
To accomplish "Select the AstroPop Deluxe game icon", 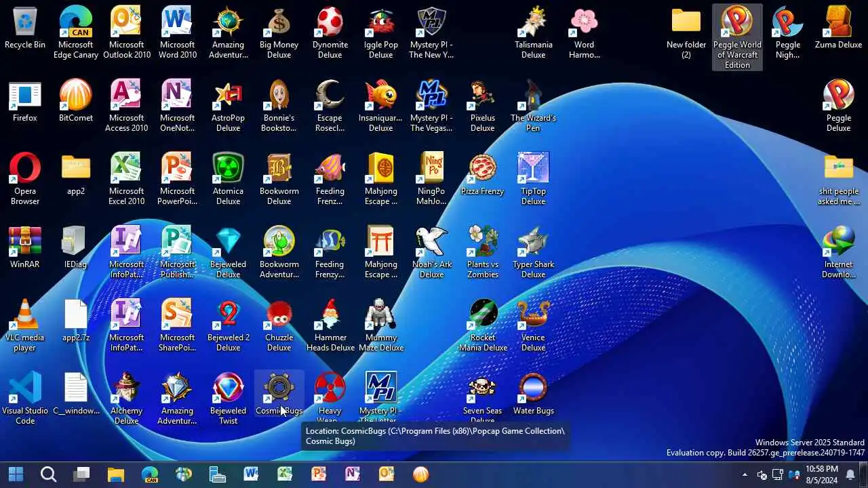I will click(x=229, y=105).
